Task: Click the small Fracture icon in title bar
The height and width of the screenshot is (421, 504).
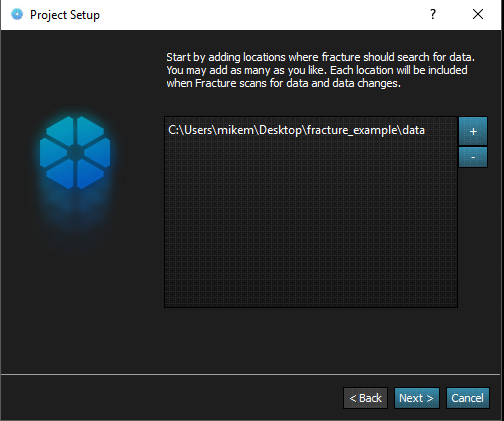Action: (x=17, y=14)
